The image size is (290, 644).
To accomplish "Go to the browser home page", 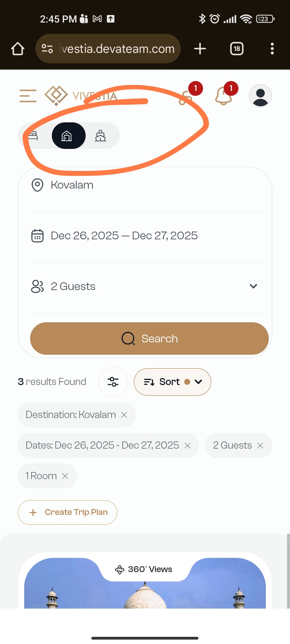I will [18, 49].
